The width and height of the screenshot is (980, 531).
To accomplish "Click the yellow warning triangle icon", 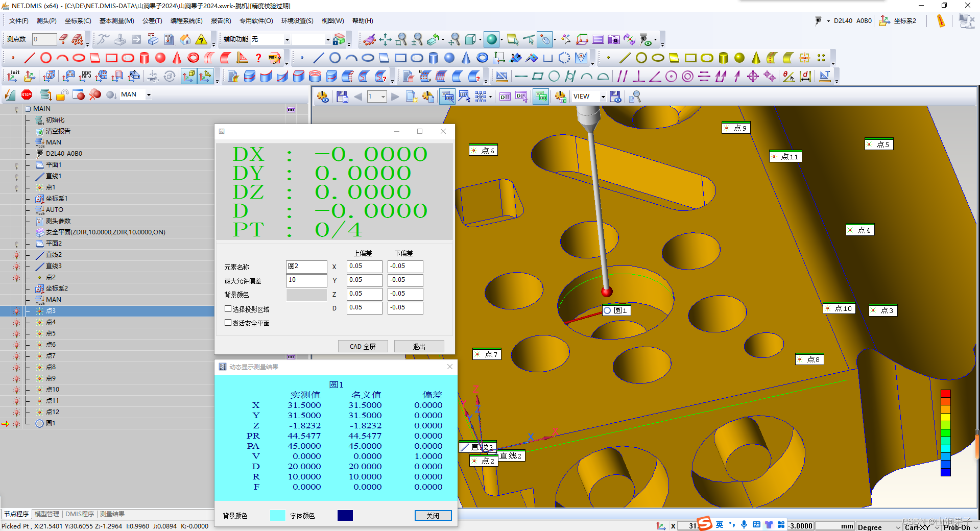I will coord(202,39).
